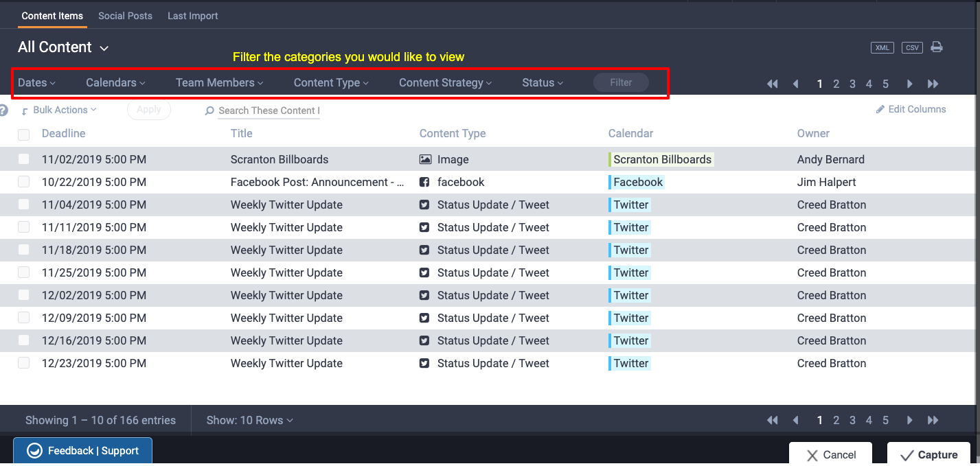The width and height of the screenshot is (980, 466).
Task: Switch to the Social Posts tab
Action: pos(125,16)
